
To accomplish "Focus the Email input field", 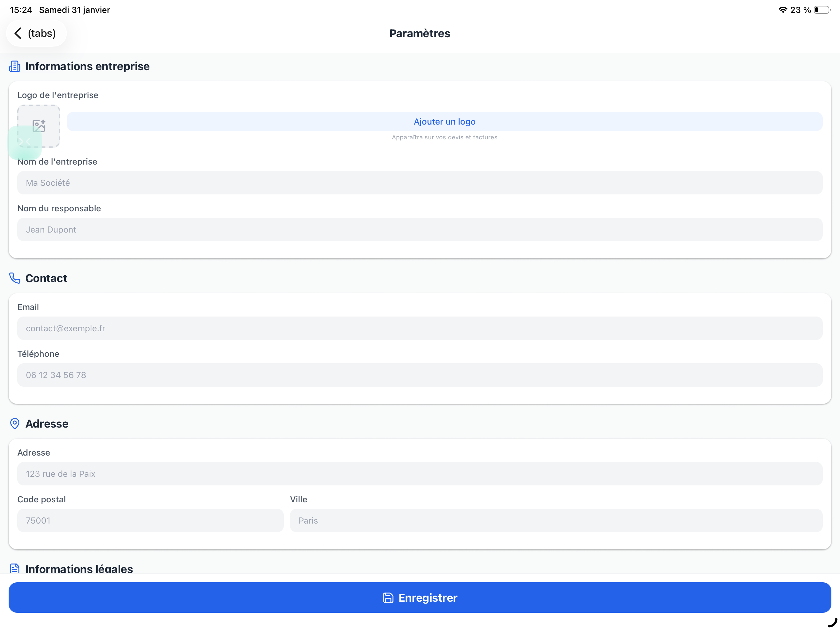I will 420,328.
